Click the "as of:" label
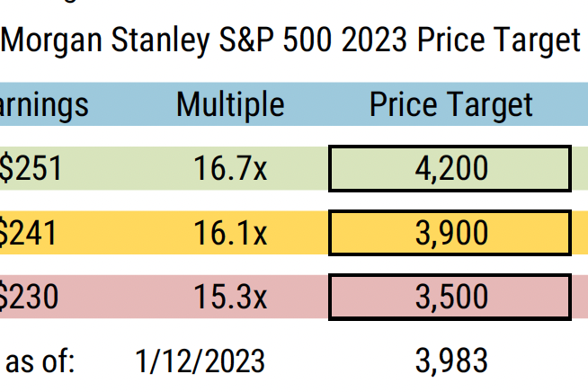Viewport: 588px width, 392px height. pos(41,361)
